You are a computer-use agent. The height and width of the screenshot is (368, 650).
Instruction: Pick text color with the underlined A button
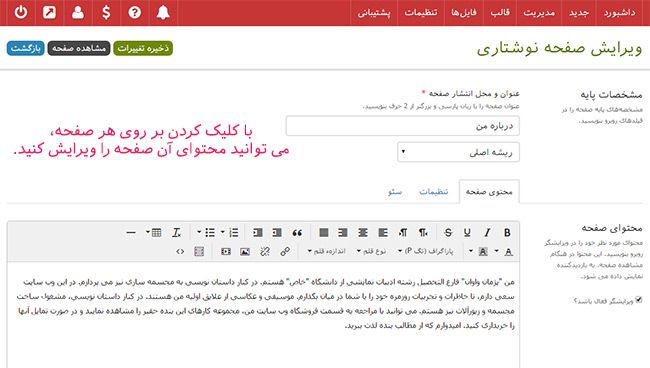[x=508, y=252]
